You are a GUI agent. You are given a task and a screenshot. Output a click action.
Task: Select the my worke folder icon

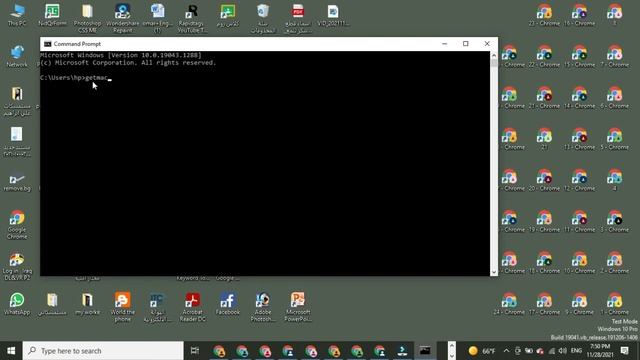87,304
